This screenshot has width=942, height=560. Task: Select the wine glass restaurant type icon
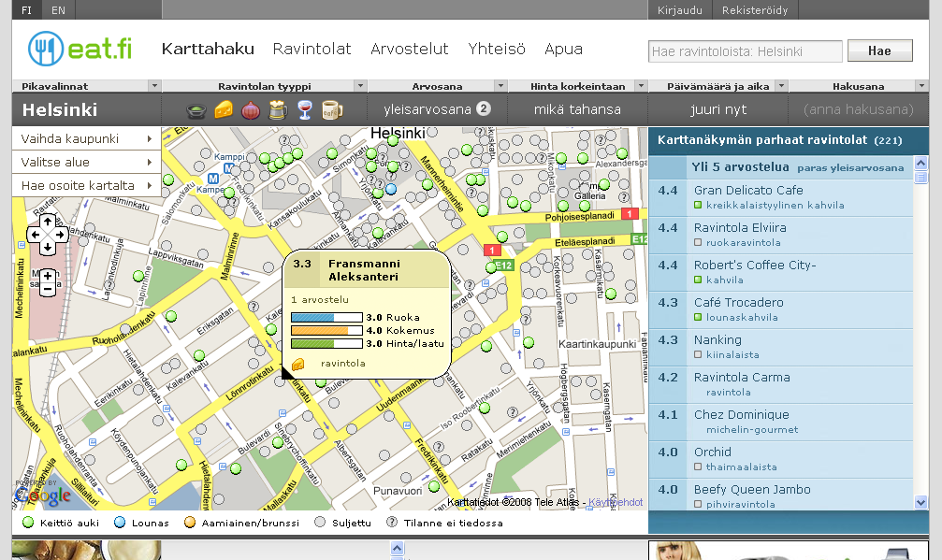(305, 109)
